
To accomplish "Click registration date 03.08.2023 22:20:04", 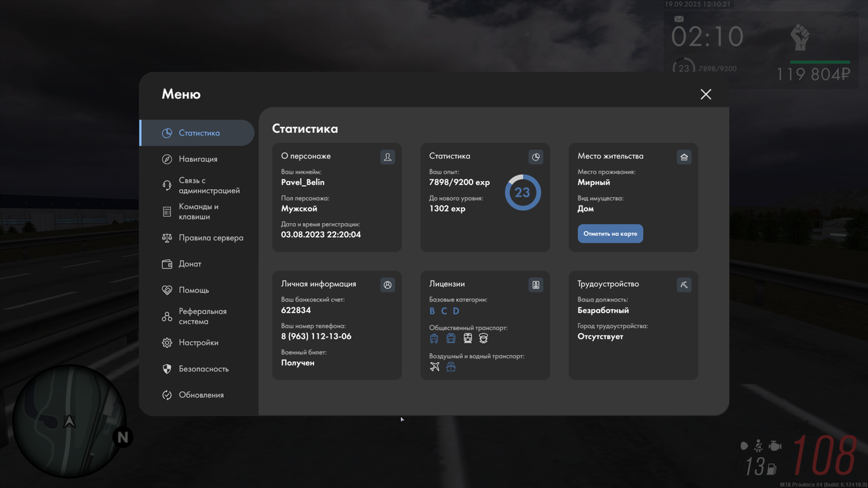I will point(321,235).
